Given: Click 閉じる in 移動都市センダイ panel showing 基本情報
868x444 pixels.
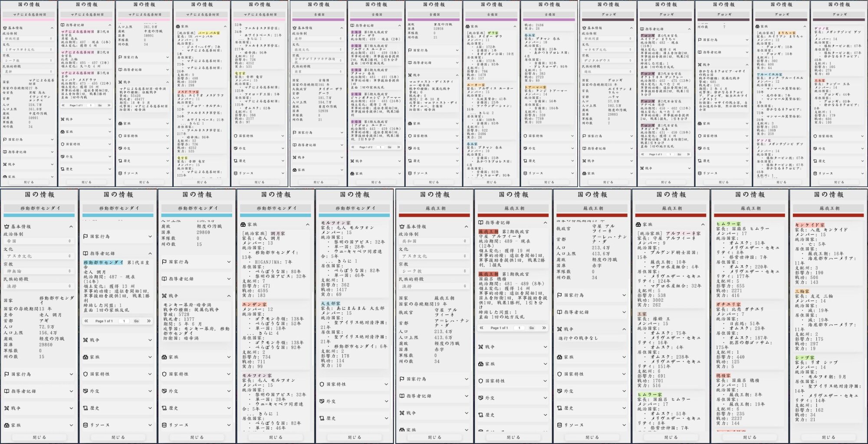Looking at the screenshot, I should tap(39, 437).
